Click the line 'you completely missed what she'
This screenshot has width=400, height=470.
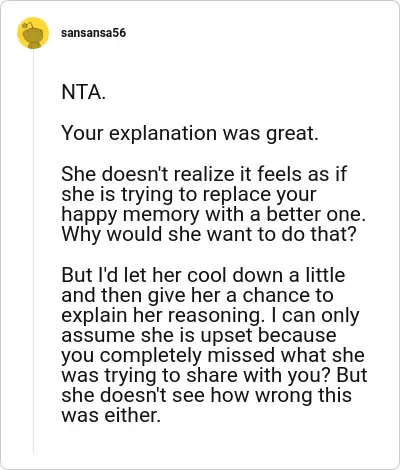[213, 355]
